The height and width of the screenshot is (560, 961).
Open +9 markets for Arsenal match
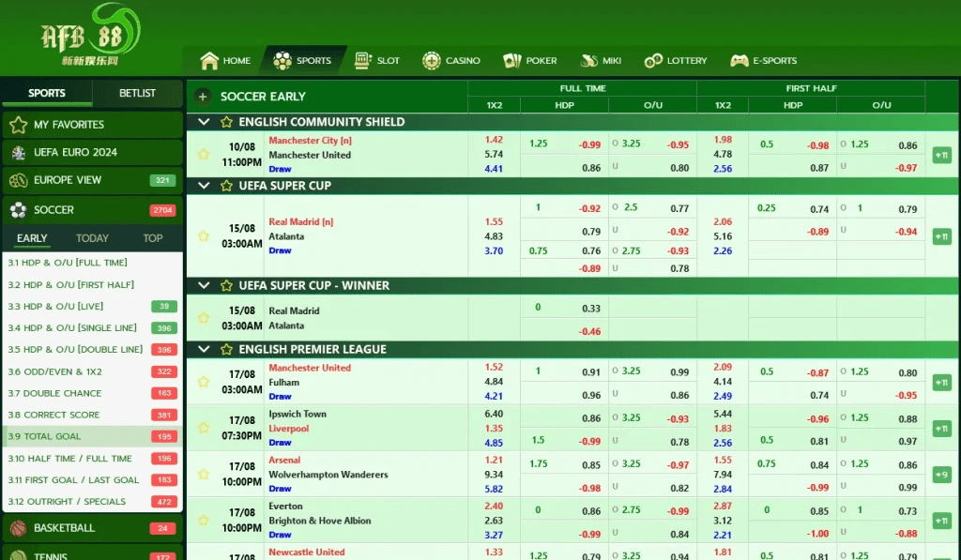tap(941, 475)
